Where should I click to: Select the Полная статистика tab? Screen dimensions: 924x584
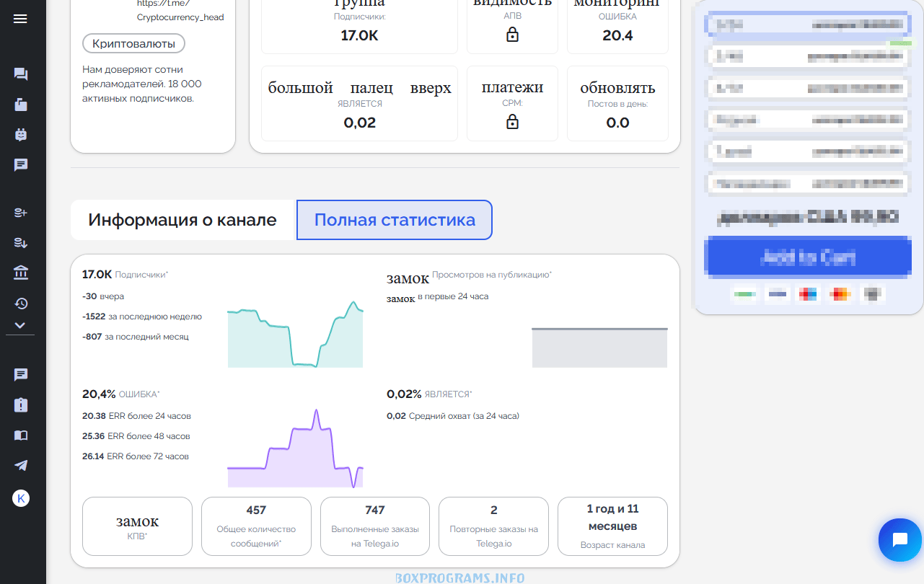[395, 220]
